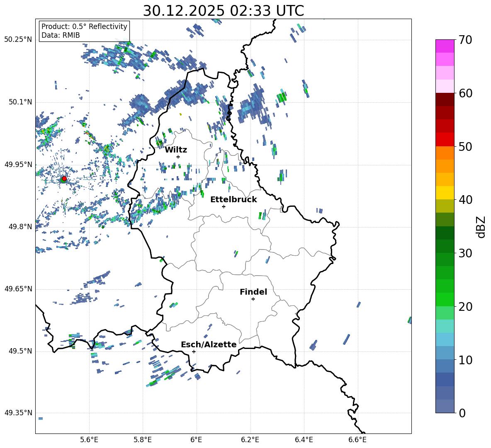This screenshot has width=491, height=448.
Task: Click the Wiltz city label
Action: (176, 150)
